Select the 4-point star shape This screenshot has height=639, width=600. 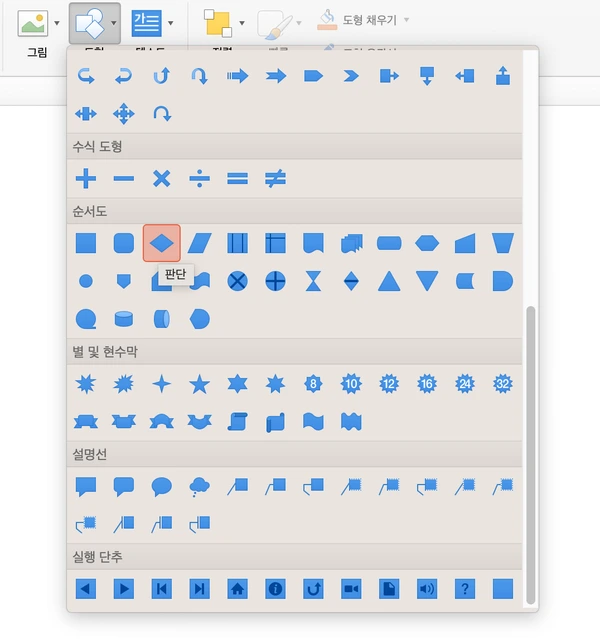pos(162,384)
